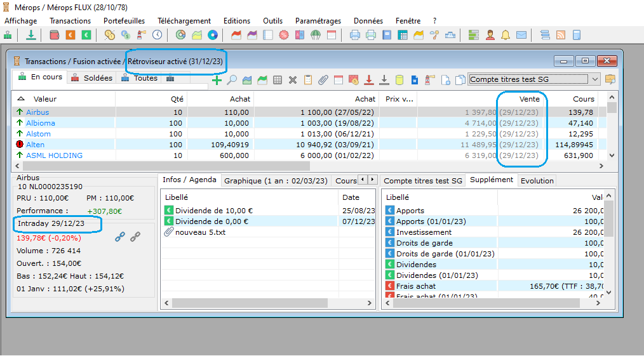The height and width of the screenshot is (356, 644).
Task: Click the green plus add transaction icon
Action: click(217, 80)
